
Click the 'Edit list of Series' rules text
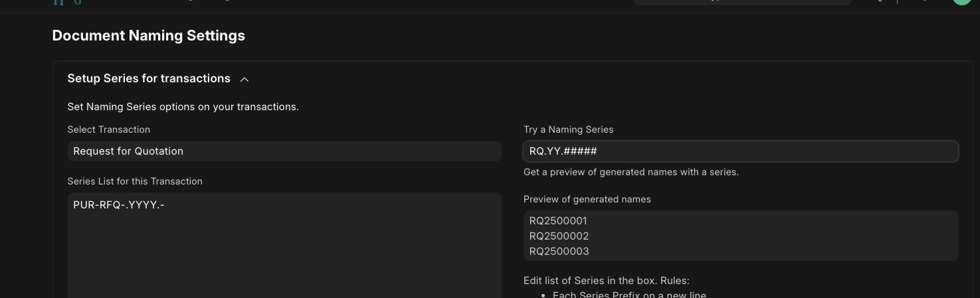click(x=606, y=281)
